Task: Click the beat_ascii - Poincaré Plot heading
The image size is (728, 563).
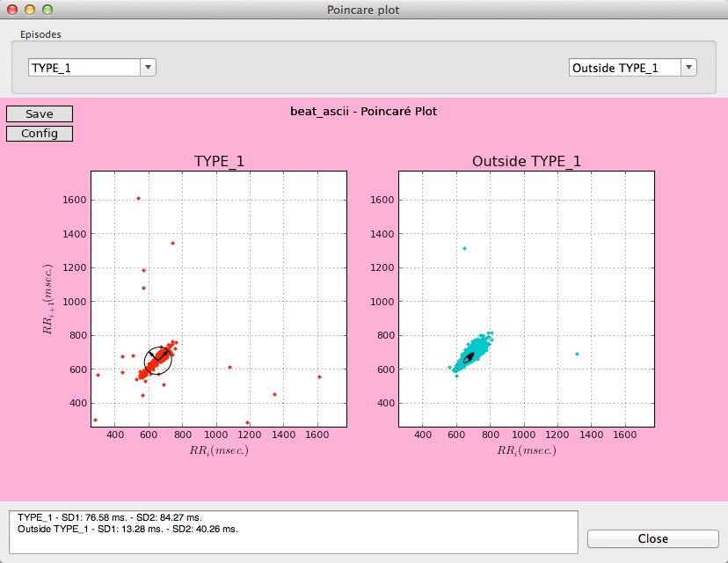Action: point(363,112)
